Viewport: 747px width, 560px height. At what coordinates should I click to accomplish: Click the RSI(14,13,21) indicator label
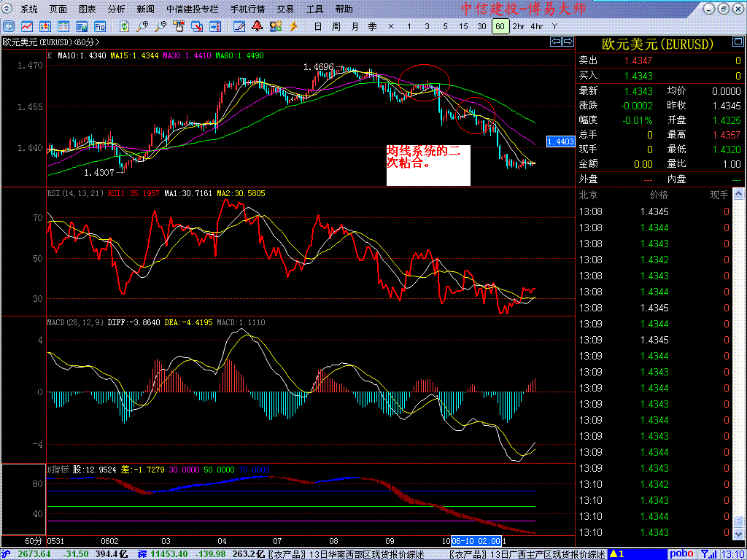pyautogui.click(x=75, y=193)
